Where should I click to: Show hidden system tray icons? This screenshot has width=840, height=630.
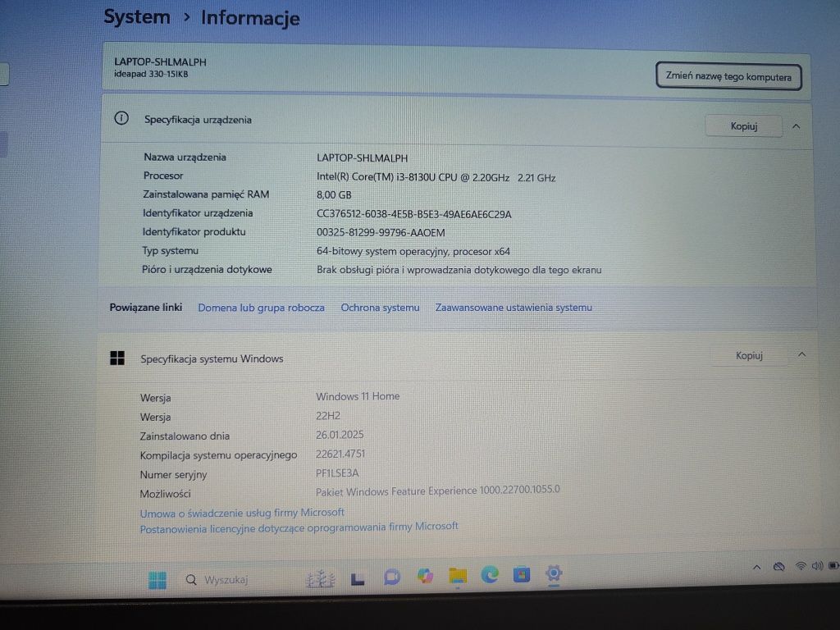[756, 568]
